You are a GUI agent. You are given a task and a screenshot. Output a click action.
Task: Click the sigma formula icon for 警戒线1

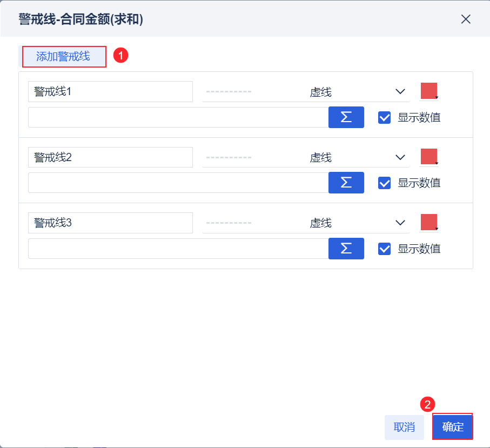346,117
